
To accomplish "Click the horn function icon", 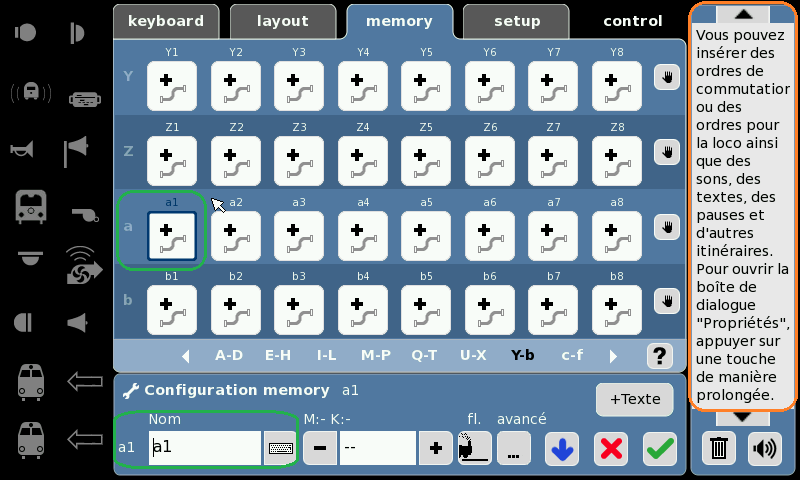I will coord(22,150).
